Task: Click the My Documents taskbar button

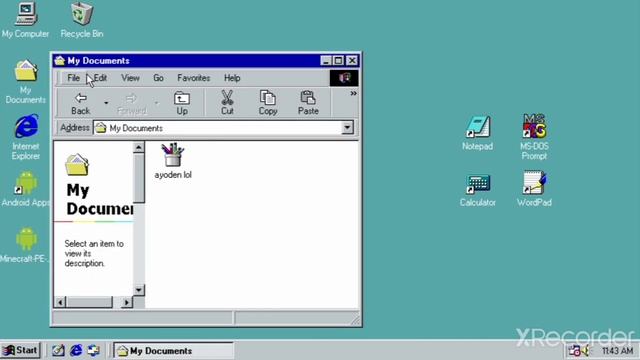Action: coord(173,351)
